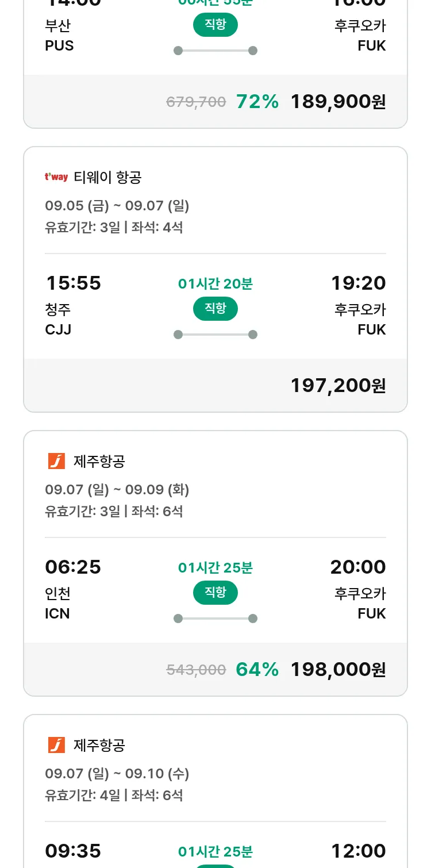Image resolution: width=431 pixels, height=868 pixels.
Task: Click the 64% discount label
Action: click(257, 670)
